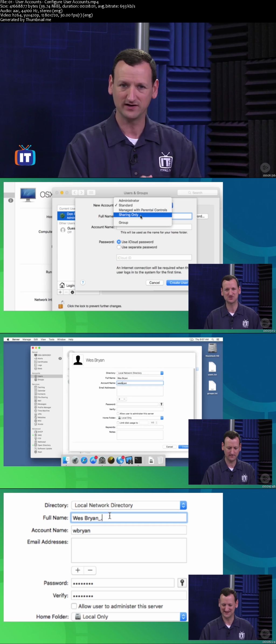Select the groups.txt file on desktop
The image size is (276, 644).
tap(212, 388)
